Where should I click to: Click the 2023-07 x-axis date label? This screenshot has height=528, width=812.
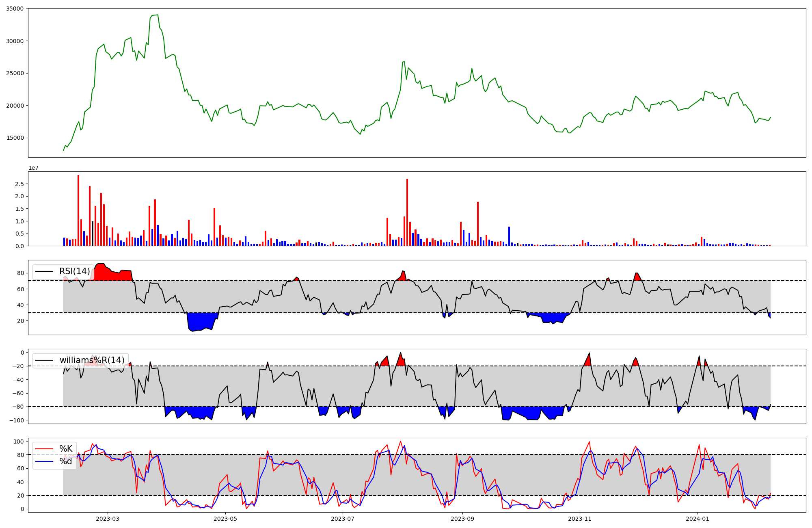pyautogui.click(x=343, y=519)
